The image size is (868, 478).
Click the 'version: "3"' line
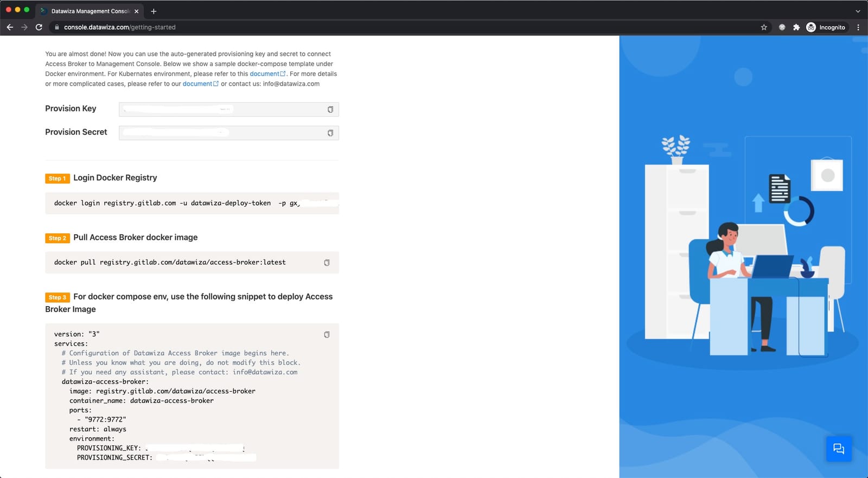tap(76, 334)
